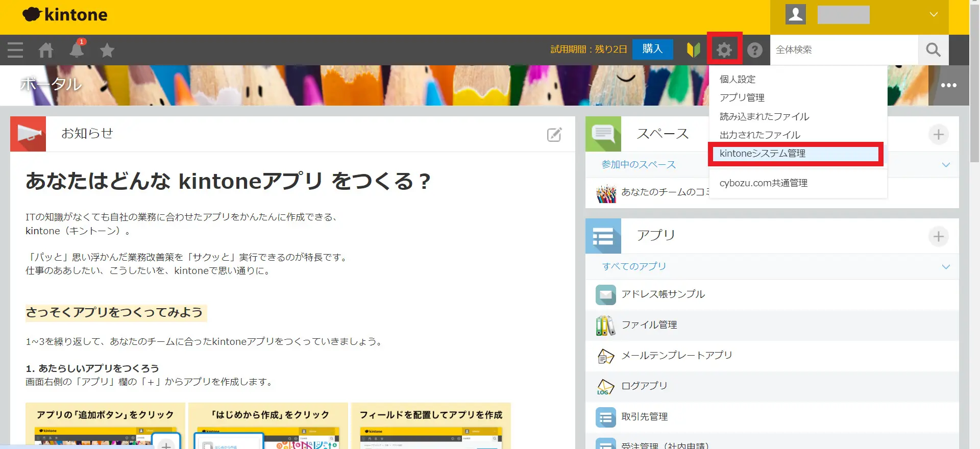Open the favorites star icon
980x449 pixels.
point(107,50)
